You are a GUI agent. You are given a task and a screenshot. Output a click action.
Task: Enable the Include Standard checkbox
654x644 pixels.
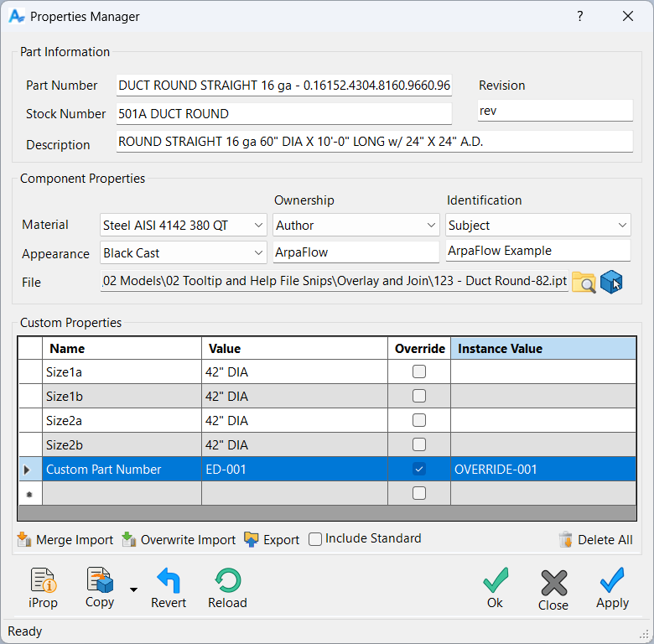[x=315, y=539]
